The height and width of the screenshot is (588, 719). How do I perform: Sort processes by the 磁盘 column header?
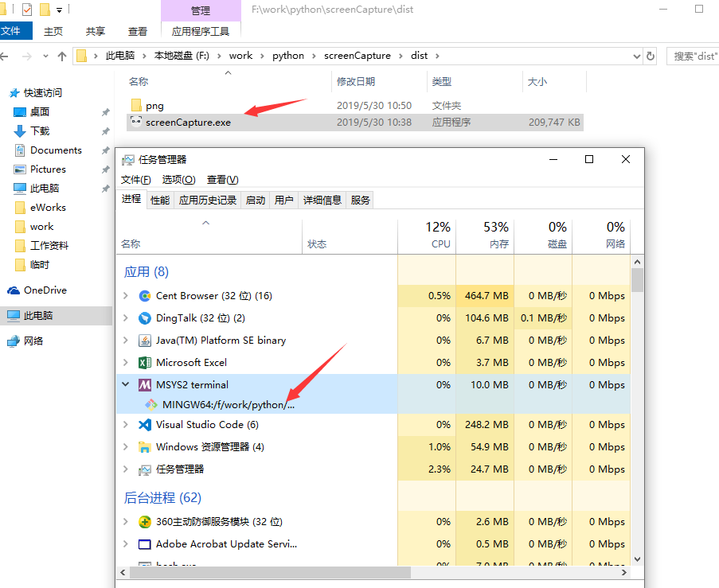[x=543, y=236]
